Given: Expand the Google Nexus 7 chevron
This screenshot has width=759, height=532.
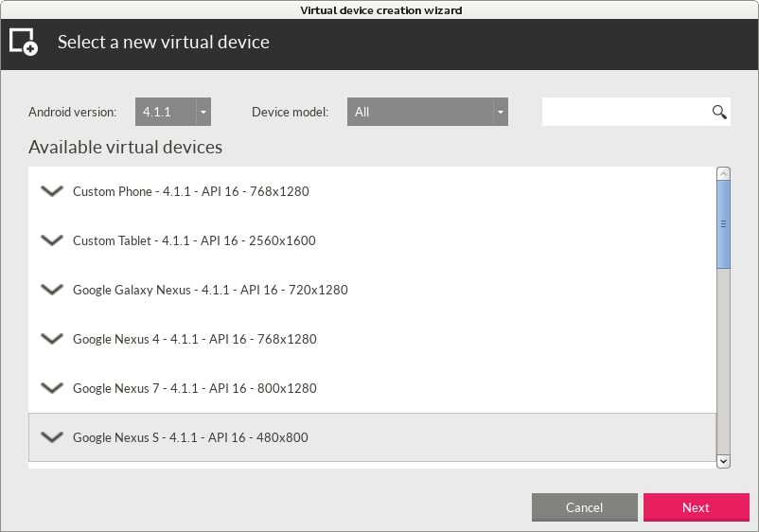Looking at the screenshot, I should pyautogui.click(x=52, y=388).
